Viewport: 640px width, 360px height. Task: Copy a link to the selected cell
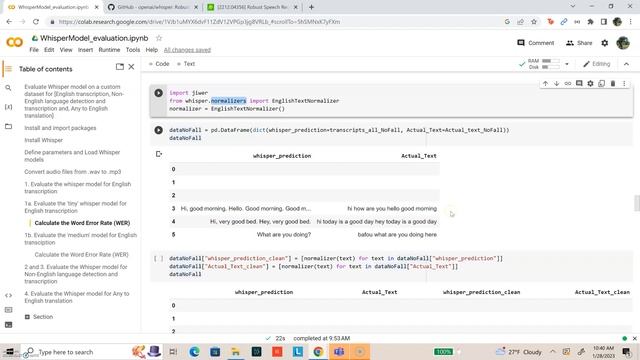(x=568, y=84)
